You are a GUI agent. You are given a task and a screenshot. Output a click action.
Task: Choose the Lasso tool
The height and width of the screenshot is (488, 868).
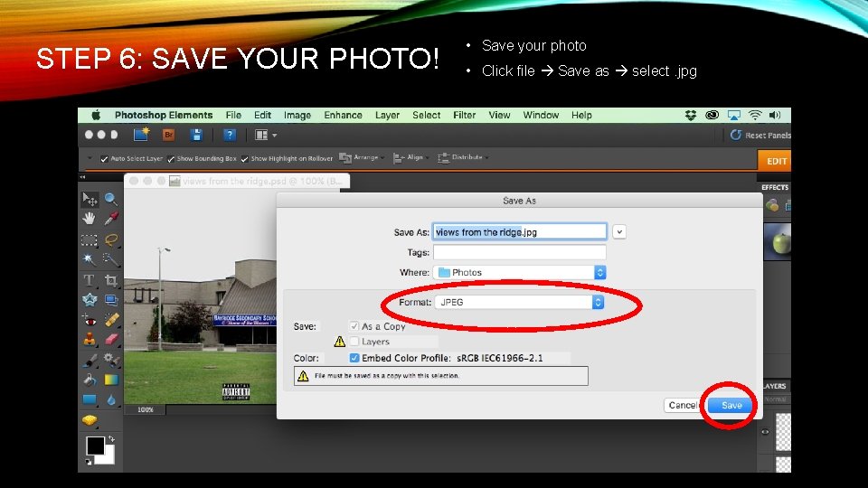point(110,239)
